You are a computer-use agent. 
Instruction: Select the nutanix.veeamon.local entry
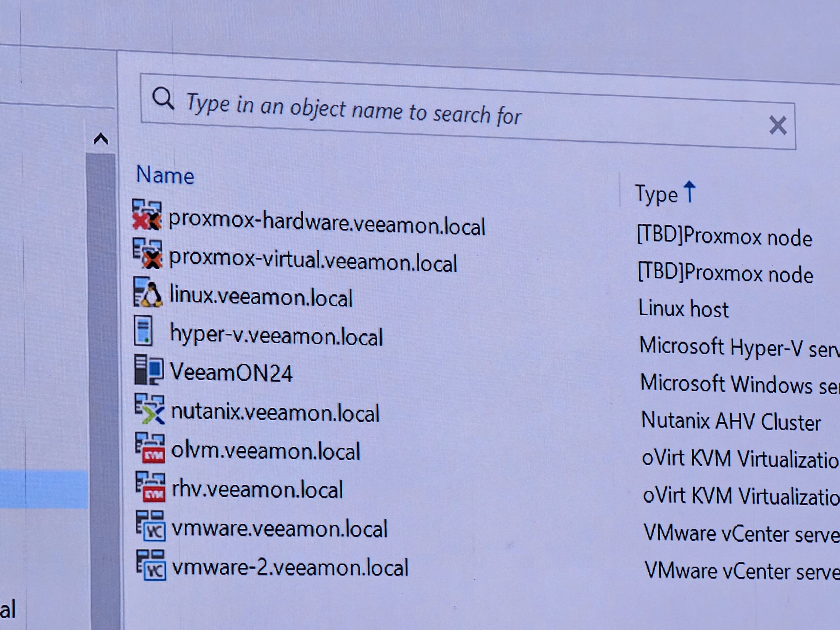point(275,413)
